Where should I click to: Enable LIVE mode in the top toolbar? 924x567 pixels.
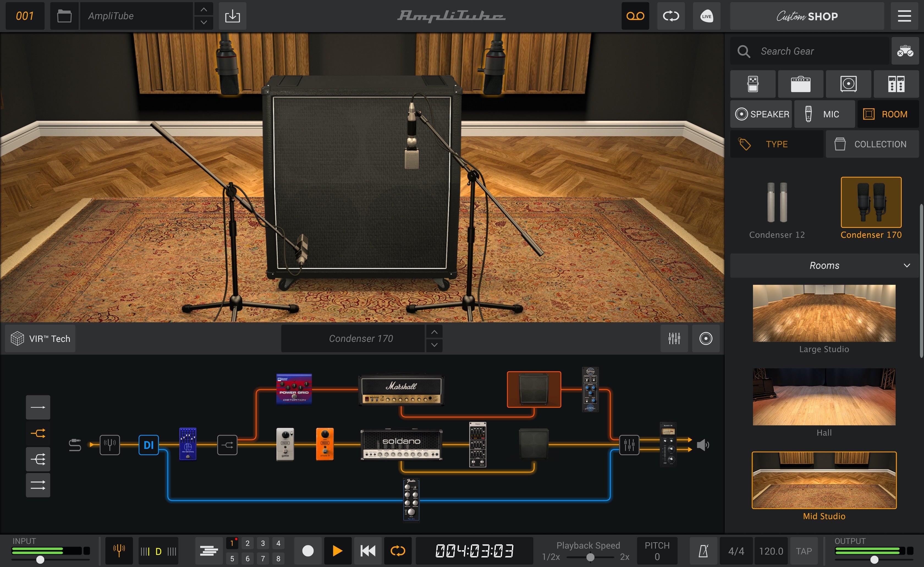[x=706, y=16]
